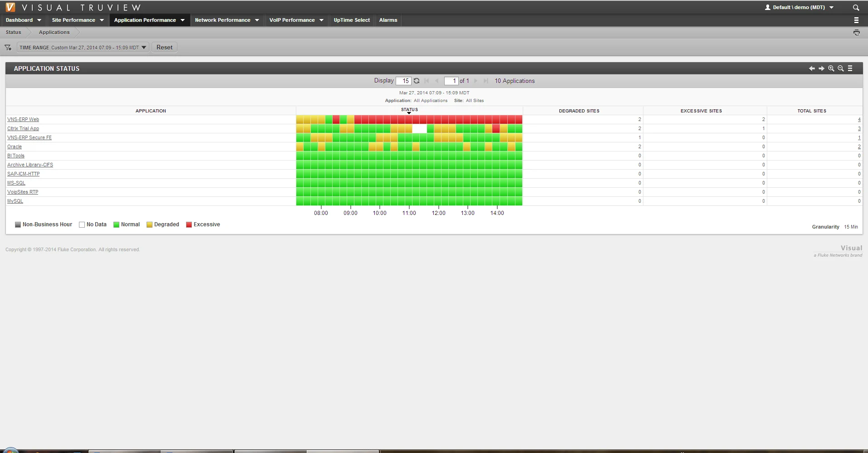Click total sites value 4 for VNS-ERP Web

tap(859, 120)
